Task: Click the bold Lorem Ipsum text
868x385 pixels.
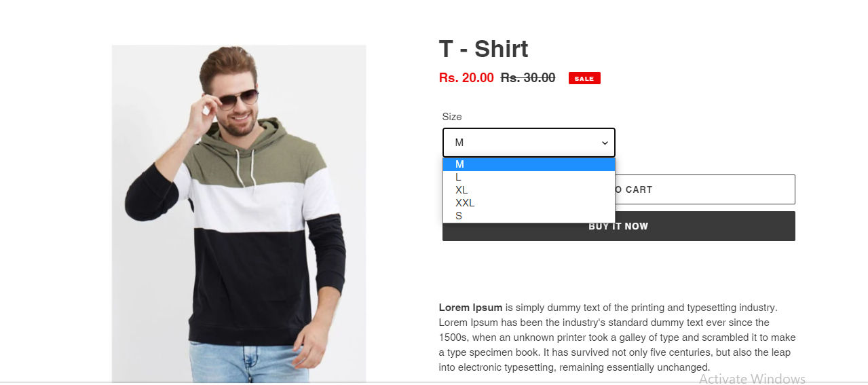Action: (x=471, y=308)
